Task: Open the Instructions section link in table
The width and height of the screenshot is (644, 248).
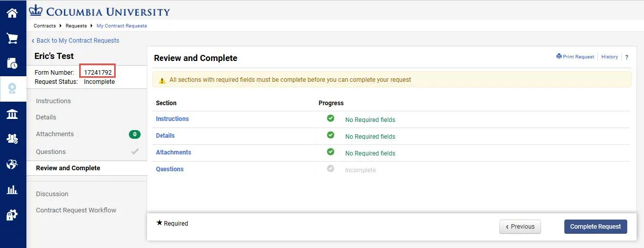Action: coord(172,118)
